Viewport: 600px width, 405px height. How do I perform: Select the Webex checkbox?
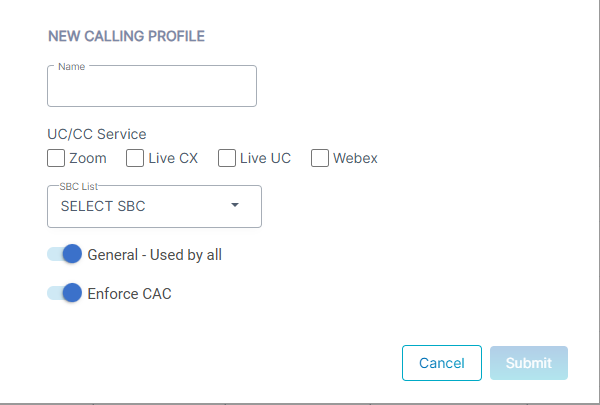point(320,158)
